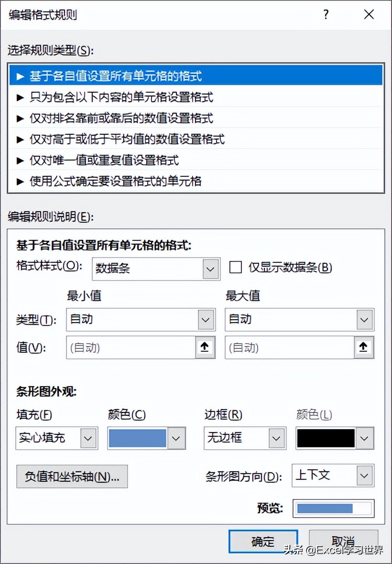
Task: Open the maximum 类型 dropdown
Action: (x=299, y=319)
